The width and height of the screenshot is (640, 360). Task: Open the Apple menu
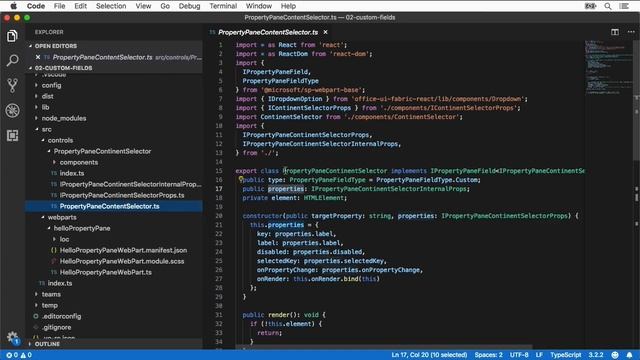point(13,6)
